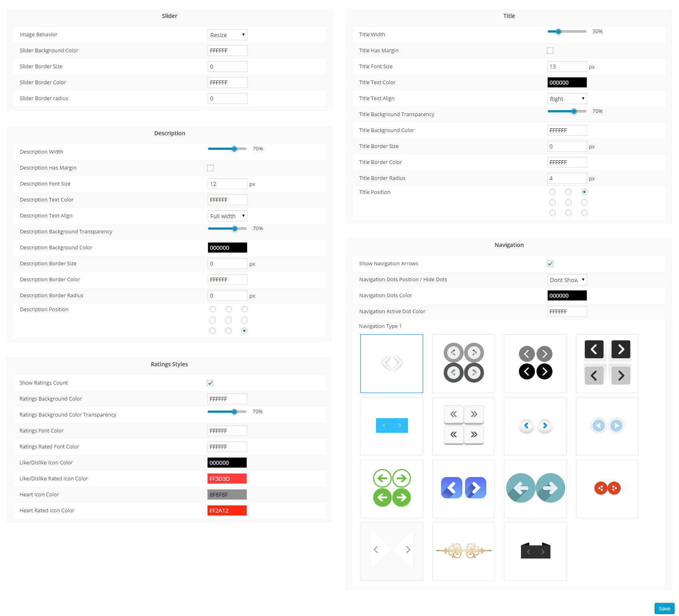The height and width of the screenshot is (616, 679).
Task: Expand the Title Text Align dropdown
Action: pos(567,99)
